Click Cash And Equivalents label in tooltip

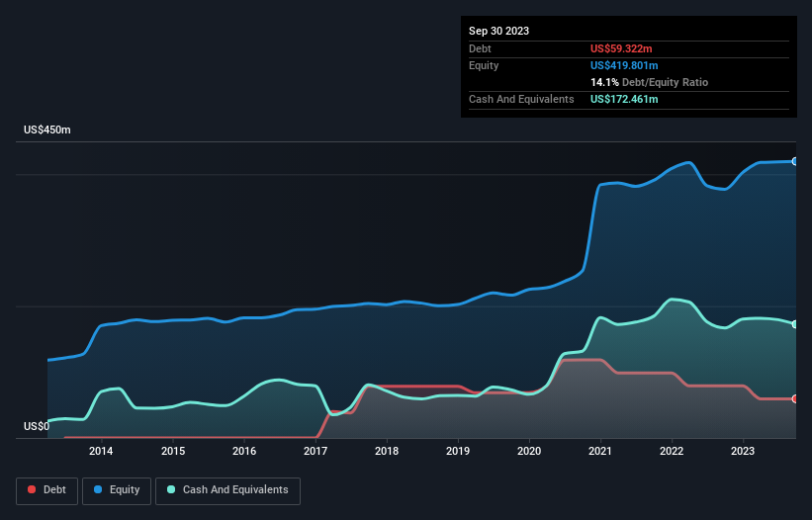pyautogui.click(x=521, y=99)
